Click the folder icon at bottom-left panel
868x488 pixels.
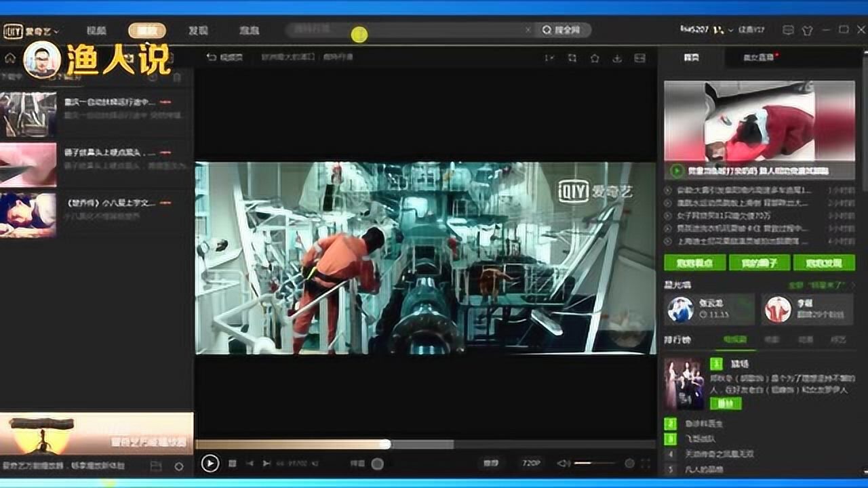point(157,466)
